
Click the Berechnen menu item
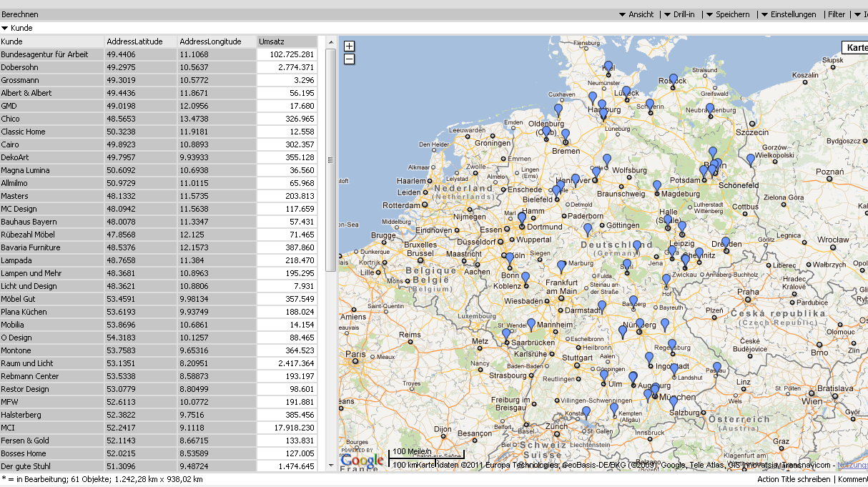(20, 14)
